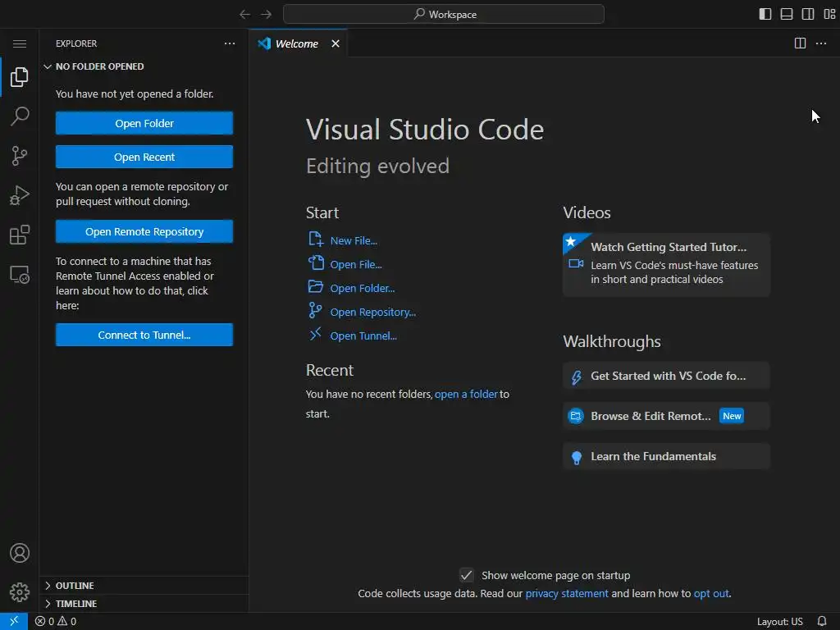Select the Welcome tab
Image resolution: width=840 pixels, height=630 pixels.
(x=295, y=43)
